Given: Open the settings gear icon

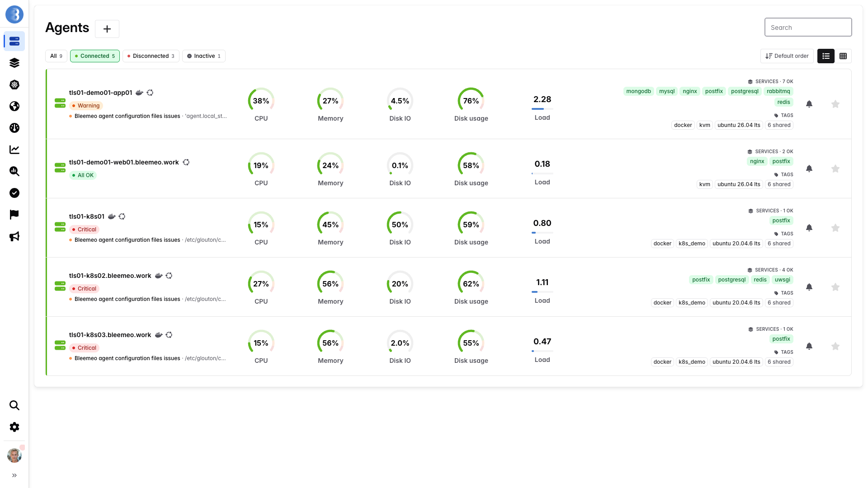Looking at the screenshot, I should [x=14, y=427].
